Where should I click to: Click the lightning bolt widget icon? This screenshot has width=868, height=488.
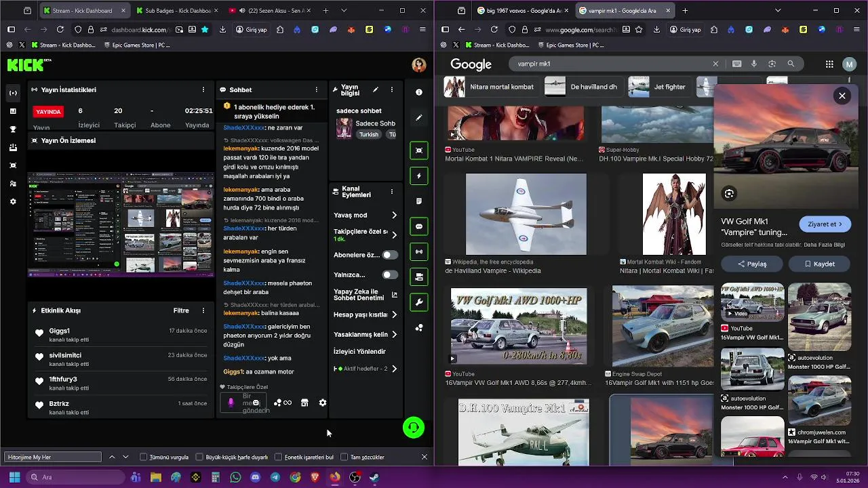pyautogui.click(x=419, y=176)
